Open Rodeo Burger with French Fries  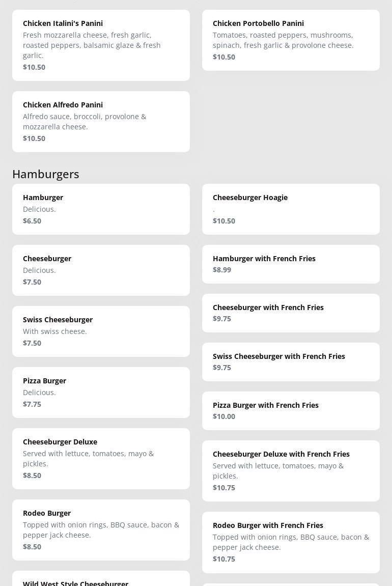click(x=291, y=542)
